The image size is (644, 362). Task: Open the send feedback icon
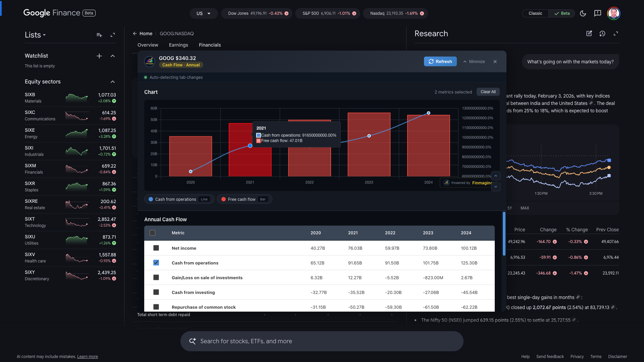click(597, 13)
